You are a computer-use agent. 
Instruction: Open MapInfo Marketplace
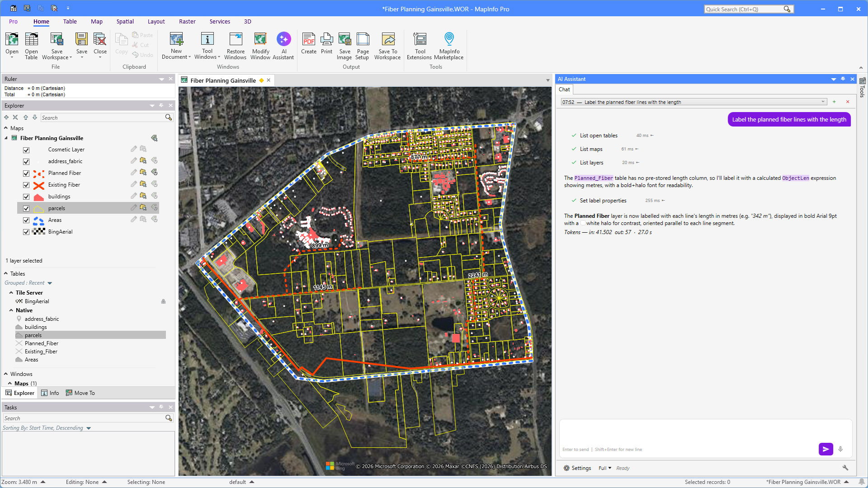click(x=449, y=46)
